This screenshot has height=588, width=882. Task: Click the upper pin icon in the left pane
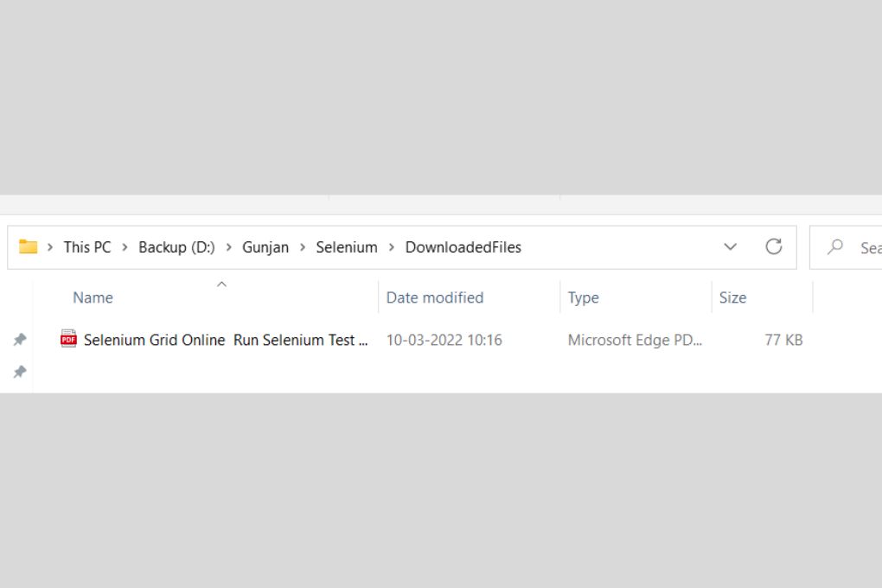19,340
